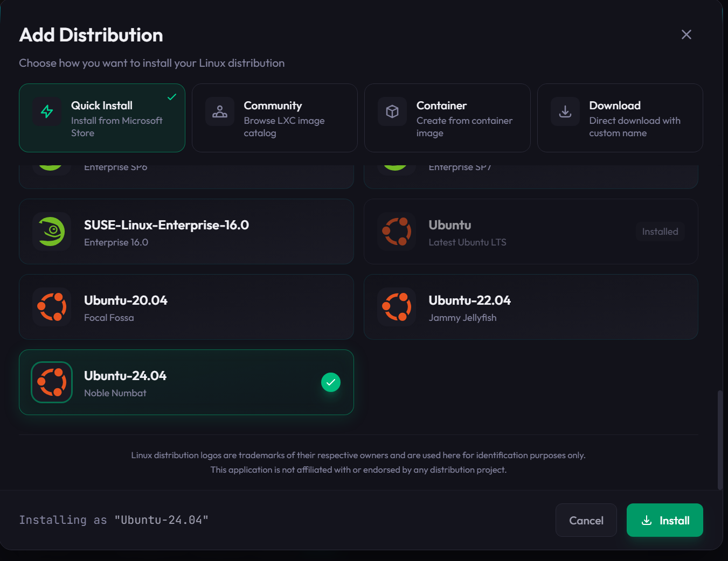Screen dimensions: 728x561
Task: Close the Add Distribution dialog
Action: pos(686,34)
